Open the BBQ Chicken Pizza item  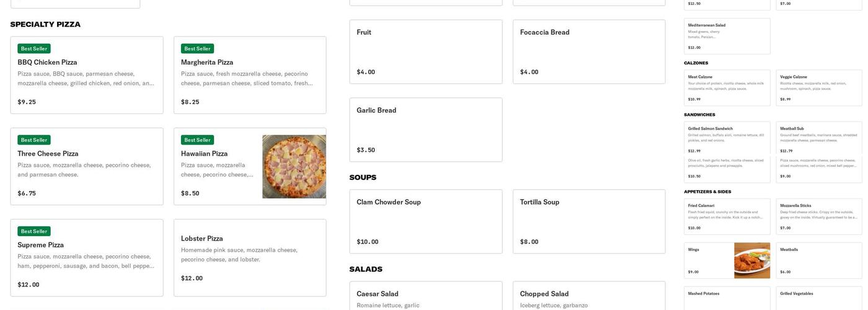click(87, 75)
